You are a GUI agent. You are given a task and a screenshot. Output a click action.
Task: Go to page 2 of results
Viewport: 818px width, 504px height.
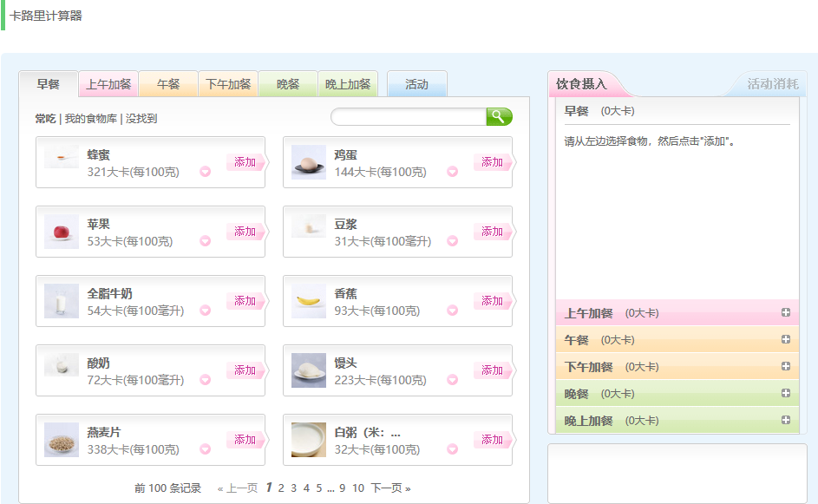pos(281,488)
